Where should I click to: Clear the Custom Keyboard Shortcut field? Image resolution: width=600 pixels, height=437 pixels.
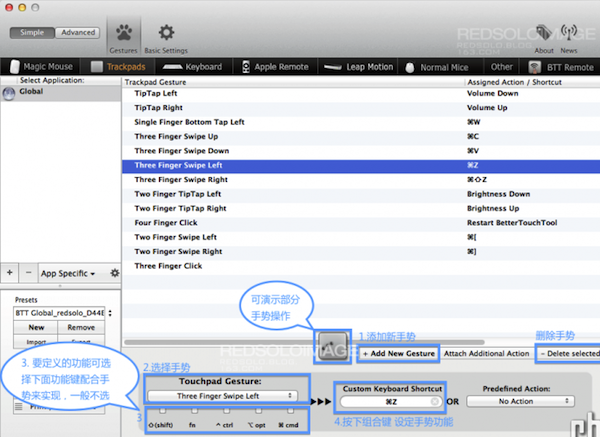435,401
